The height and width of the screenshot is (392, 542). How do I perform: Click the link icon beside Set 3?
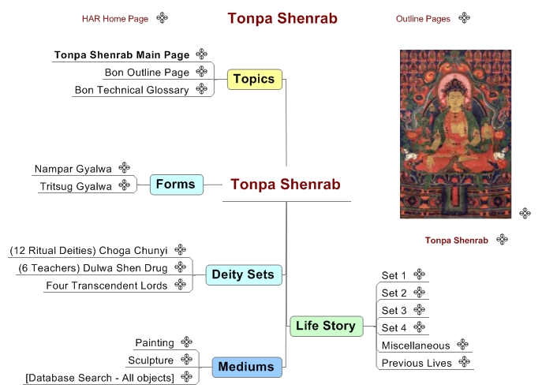[x=419, y=309]
